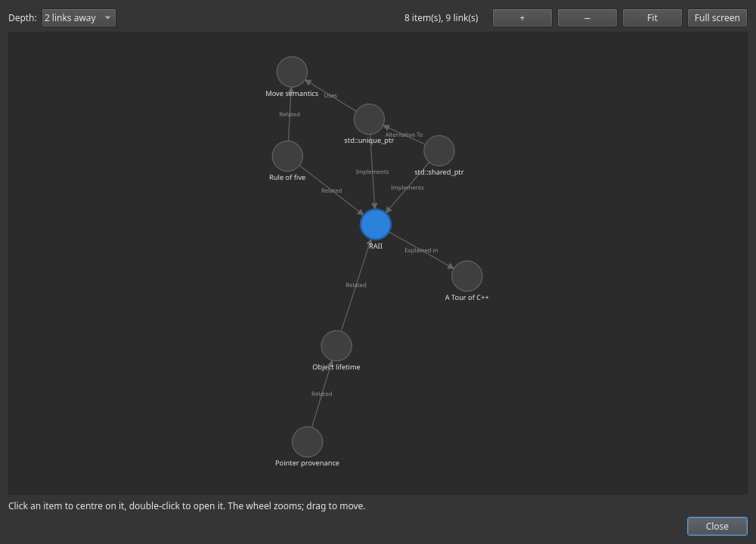
Task: Click the 'Implements' label below std::shared_ptr
Action: 407,187
